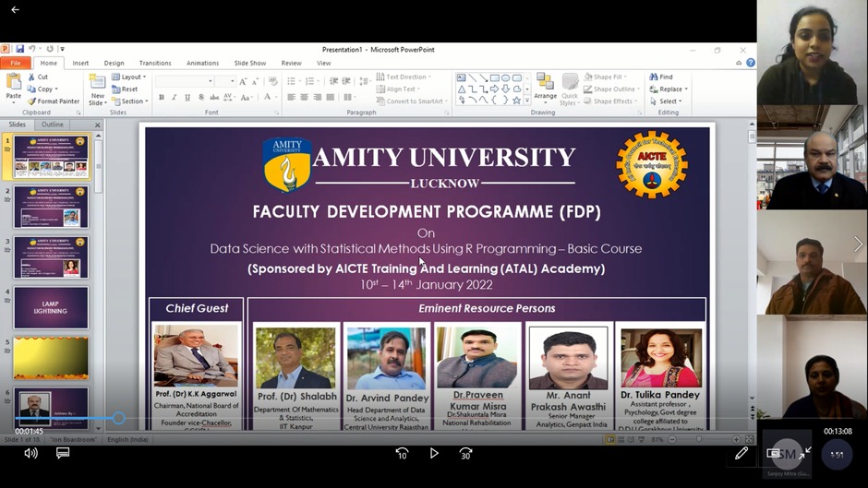
Task: Click Find in the Editing group
Action: point(661,77)
